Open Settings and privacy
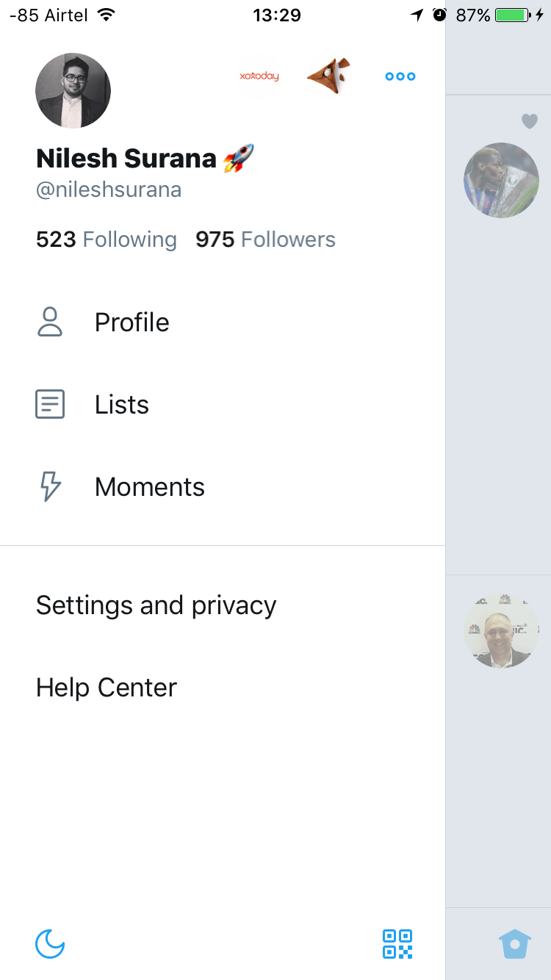 pyautogui.click(x=156, y=605)
